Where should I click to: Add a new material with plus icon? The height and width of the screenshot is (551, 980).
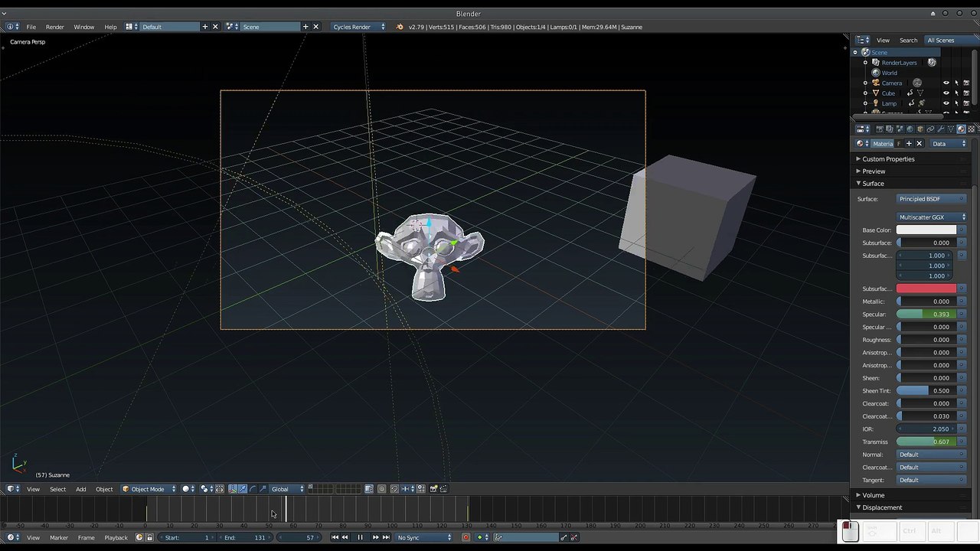pos(909,144)
